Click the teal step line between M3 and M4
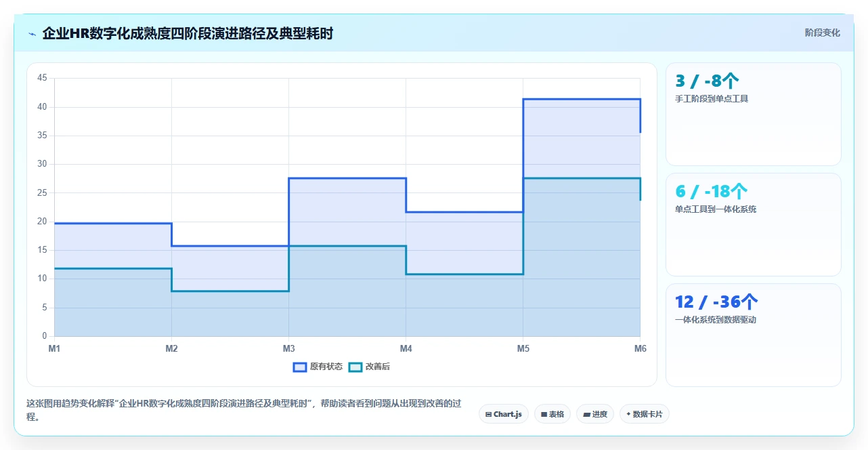The image size is (868, 450). pos(347,246)
